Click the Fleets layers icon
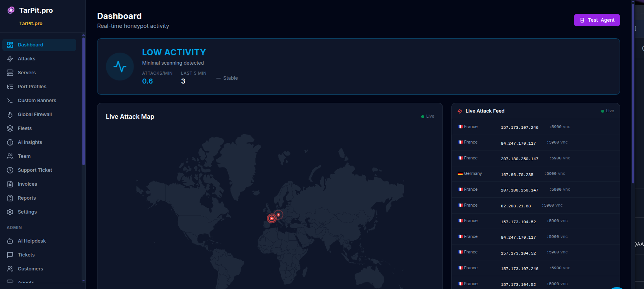This screenshot has width=644, height=289. 10,128
